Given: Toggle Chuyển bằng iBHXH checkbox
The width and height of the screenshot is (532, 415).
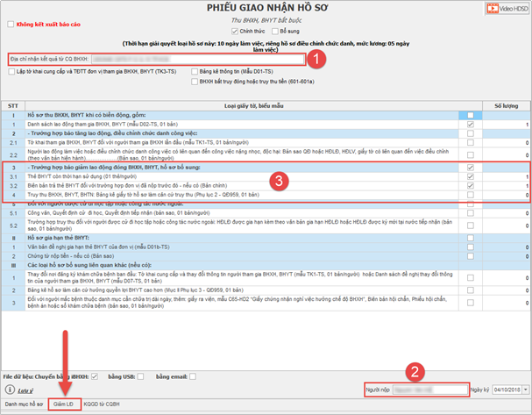Looking at the screenshot, I should tap(95, 376).
